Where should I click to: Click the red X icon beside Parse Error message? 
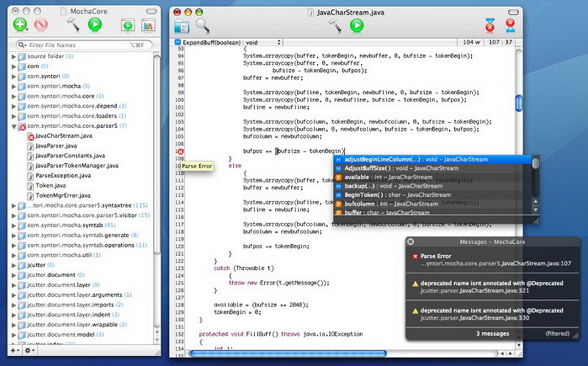click(415, 256)
